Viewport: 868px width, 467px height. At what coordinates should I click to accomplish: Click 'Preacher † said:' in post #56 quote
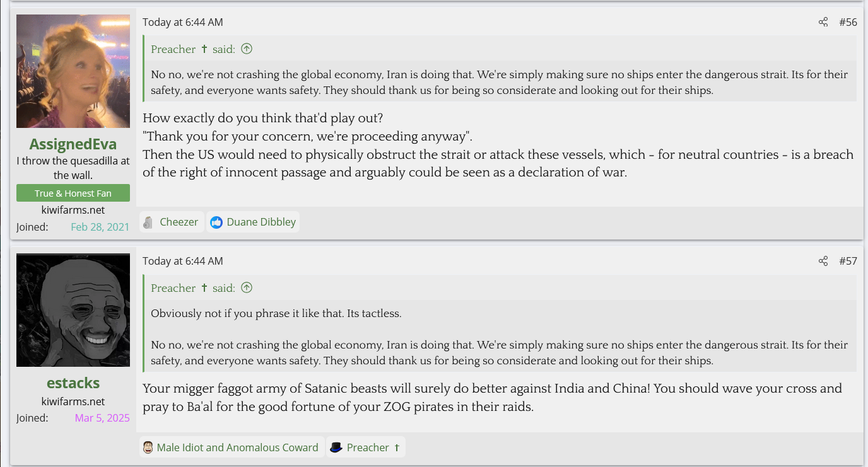click(192, 49)
